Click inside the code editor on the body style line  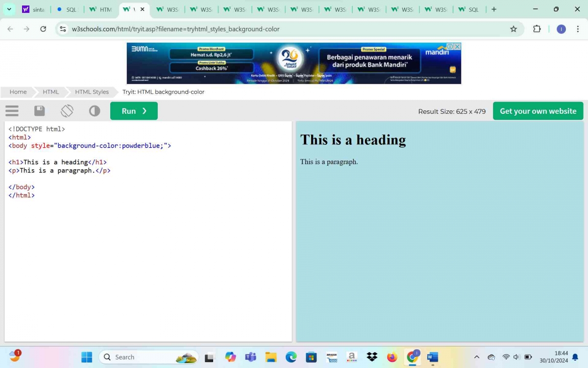90,146
